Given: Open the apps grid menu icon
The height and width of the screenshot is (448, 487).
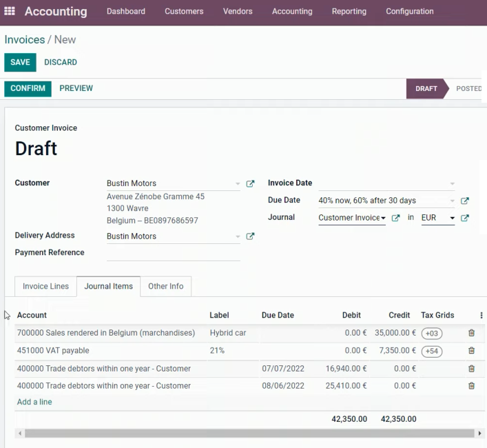Looking at the screenshot, I should tap(10, 11).
